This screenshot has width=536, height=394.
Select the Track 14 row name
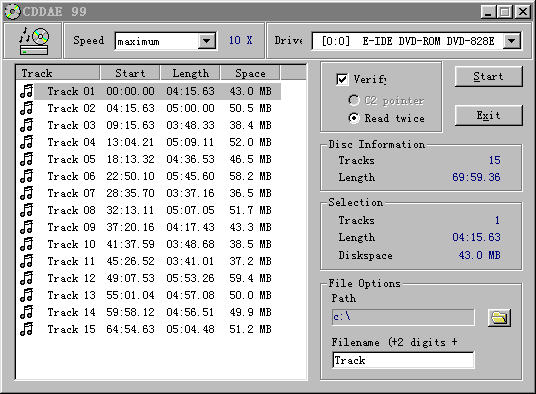tap(71, 312)
